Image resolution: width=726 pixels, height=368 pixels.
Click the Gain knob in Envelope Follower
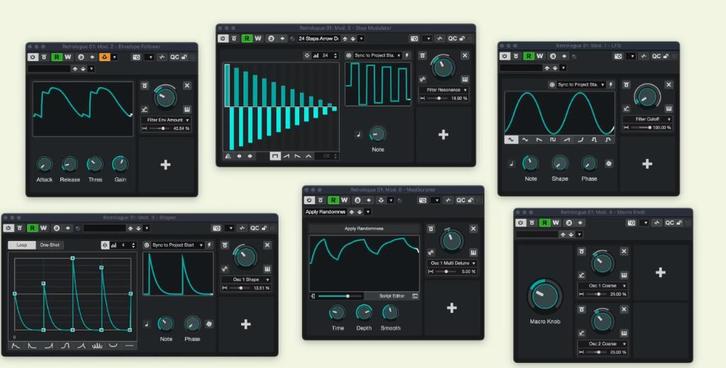(x=120, y=163)
